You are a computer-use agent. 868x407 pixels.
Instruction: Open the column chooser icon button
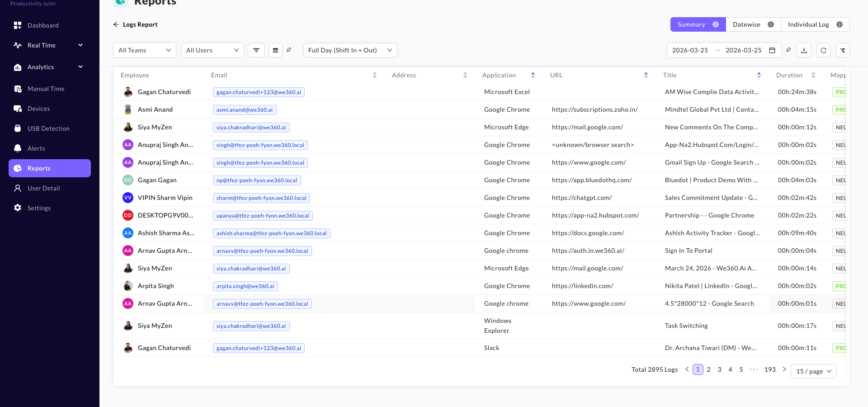275,50
